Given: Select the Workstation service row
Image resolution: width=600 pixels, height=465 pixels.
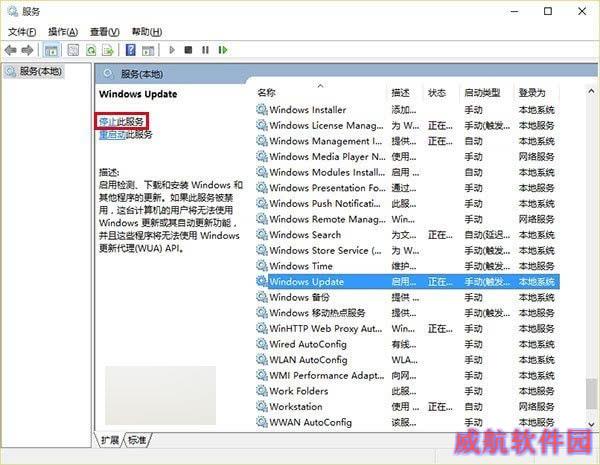Looking at the screenshot, I should point(408,407).
